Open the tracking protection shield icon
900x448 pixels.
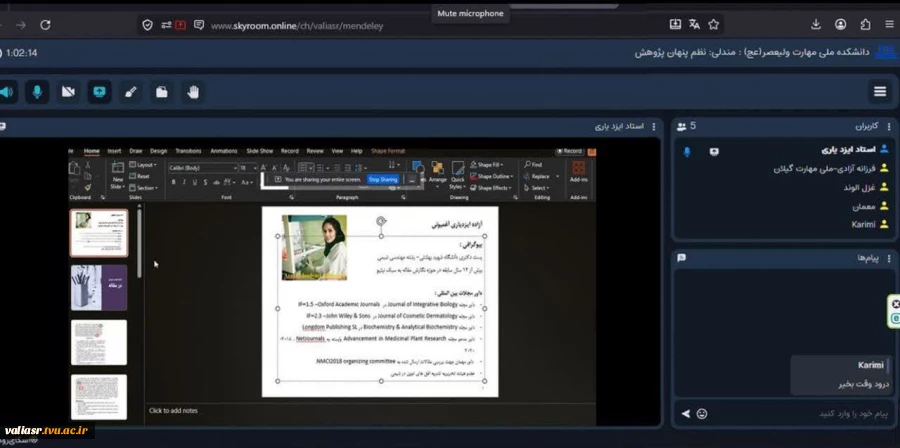click(x=148, y=25)
